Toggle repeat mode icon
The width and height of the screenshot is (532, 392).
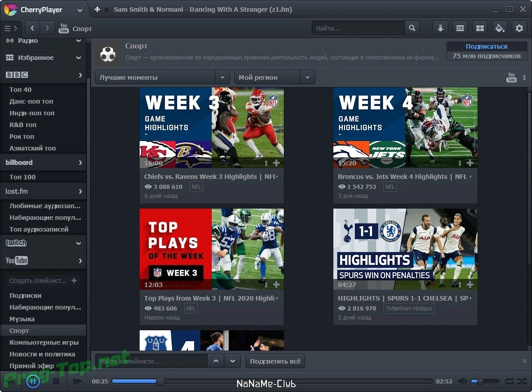[509, 381]
